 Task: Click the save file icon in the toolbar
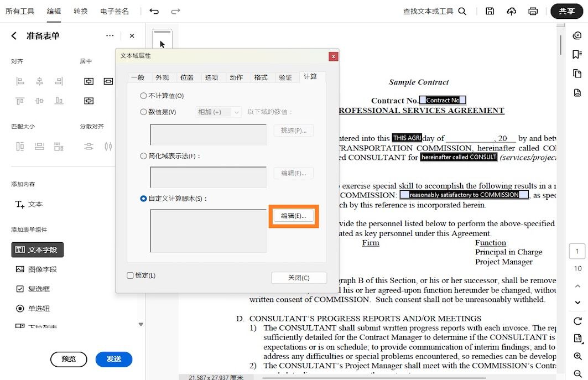point(490,11)
